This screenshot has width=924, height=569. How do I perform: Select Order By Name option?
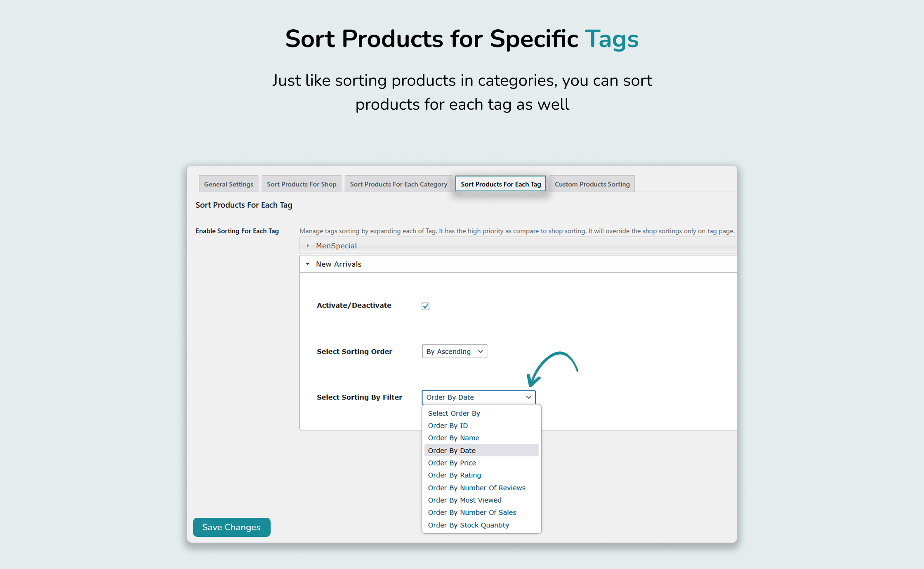tap(453, 437)
